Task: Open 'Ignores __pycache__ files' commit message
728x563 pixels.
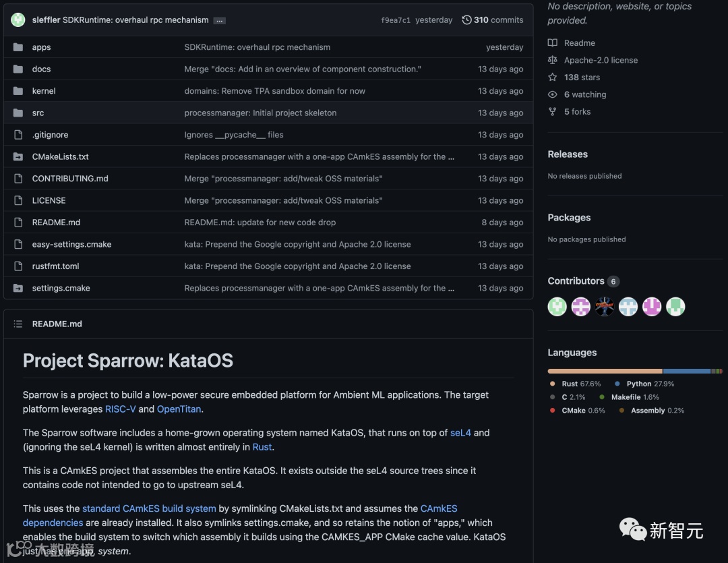Action: (233, 135)
